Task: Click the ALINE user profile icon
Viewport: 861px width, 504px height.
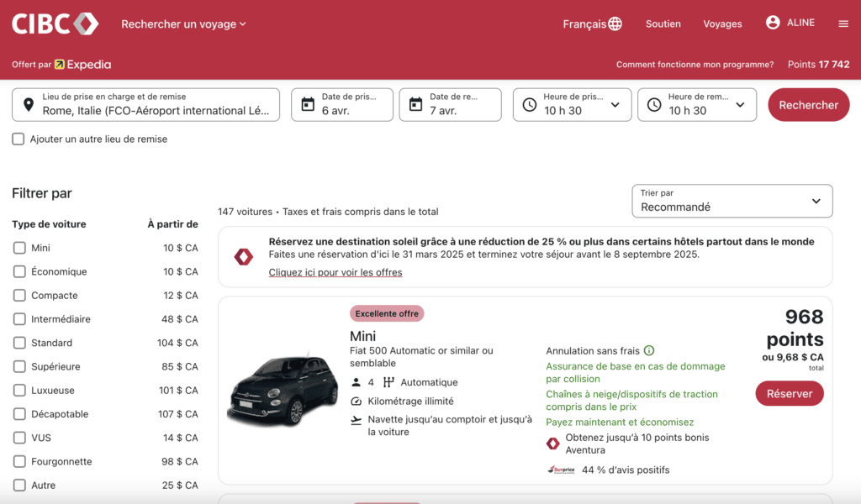Action: coord(773,23)
